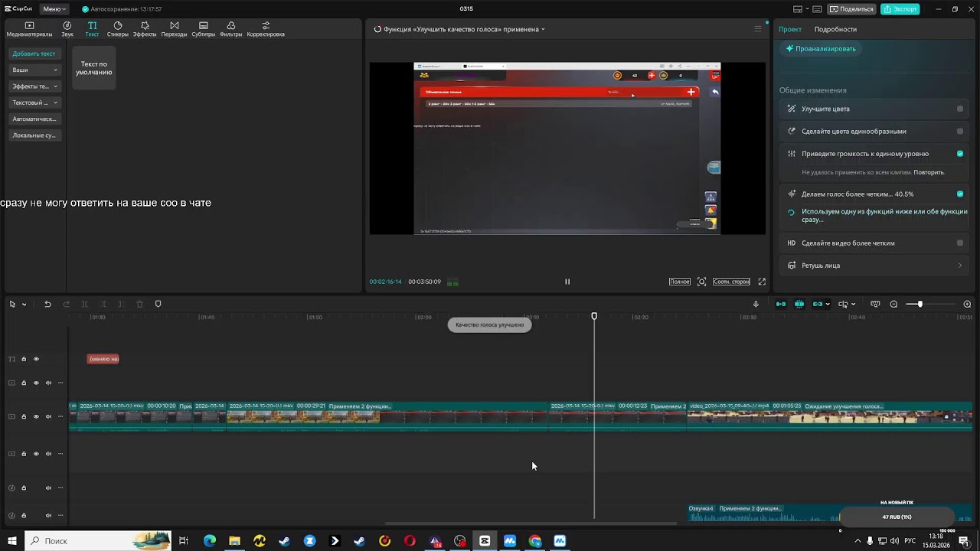Zoom in the timeline
This screenshot has height=551, width=980.
tap(967, 304)
